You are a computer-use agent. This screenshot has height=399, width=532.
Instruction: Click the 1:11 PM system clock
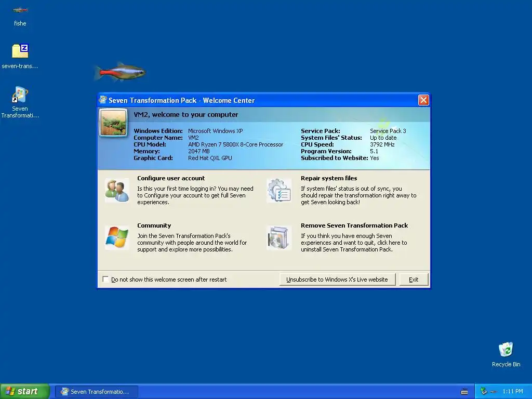[x=513, y=391]
